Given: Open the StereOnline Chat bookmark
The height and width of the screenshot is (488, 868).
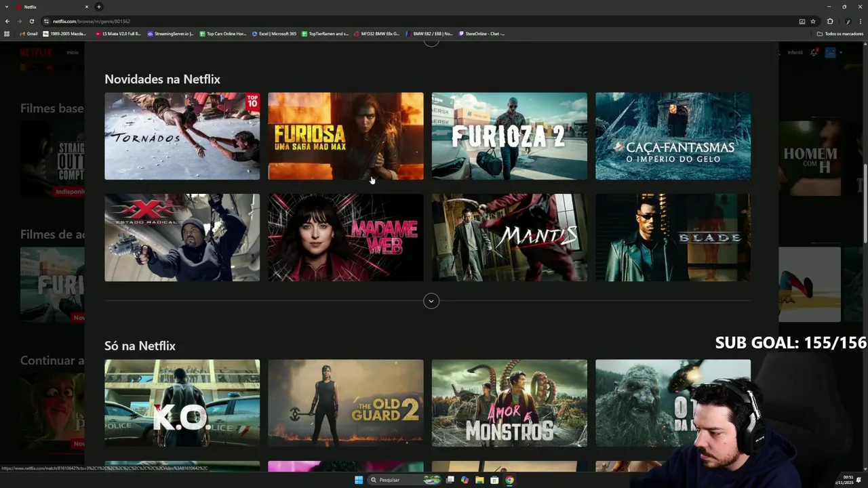Looking at the screenshot, I should click(481, 33).
